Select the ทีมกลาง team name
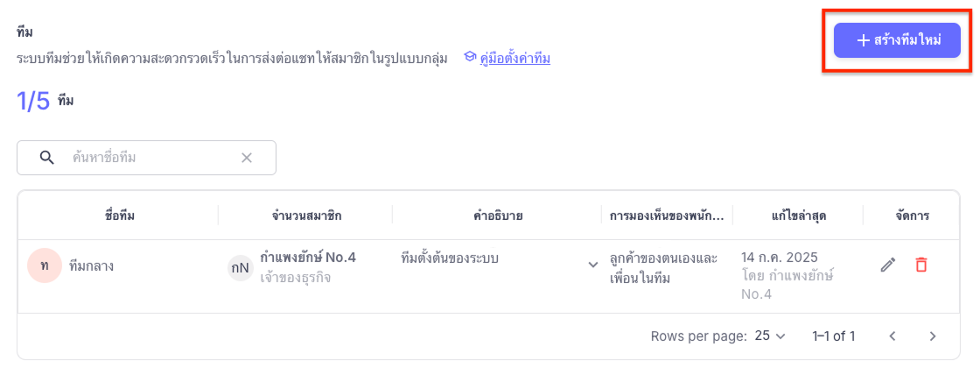 point(91,266)
